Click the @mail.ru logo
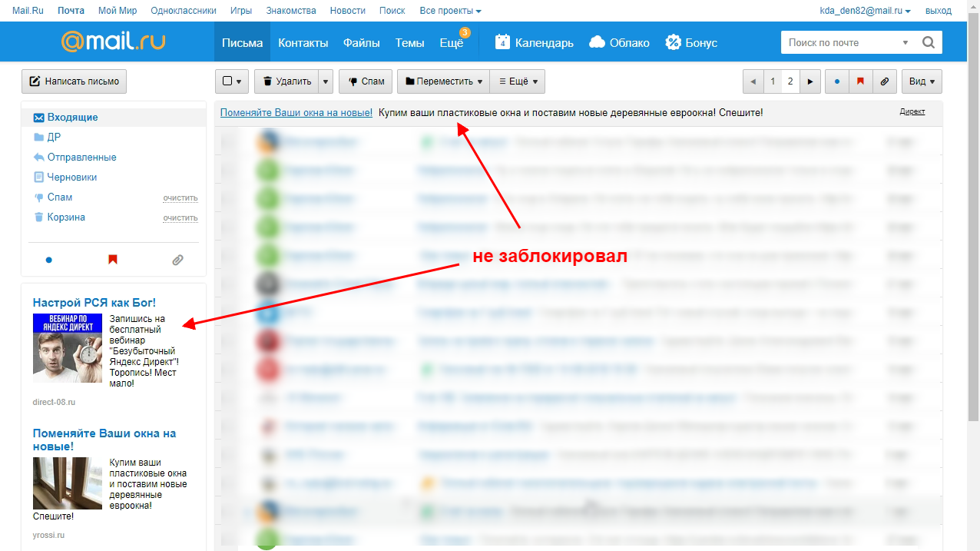Viewport: 980px width, 551px height. click(x=113, y=41)
